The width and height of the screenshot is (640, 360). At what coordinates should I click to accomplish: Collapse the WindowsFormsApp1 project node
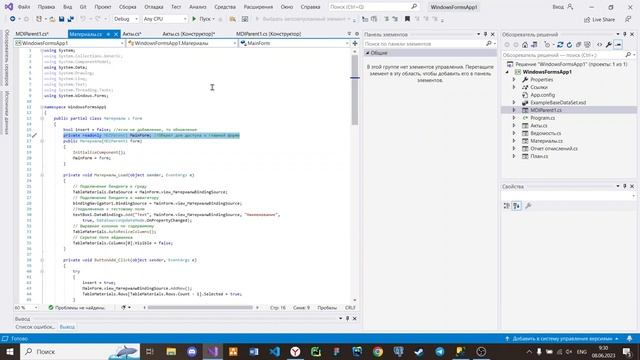pos(507,72)
